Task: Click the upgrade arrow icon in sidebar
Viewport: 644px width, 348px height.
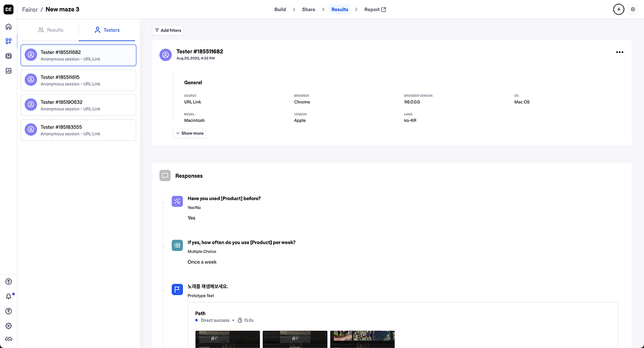Action: 9,282
